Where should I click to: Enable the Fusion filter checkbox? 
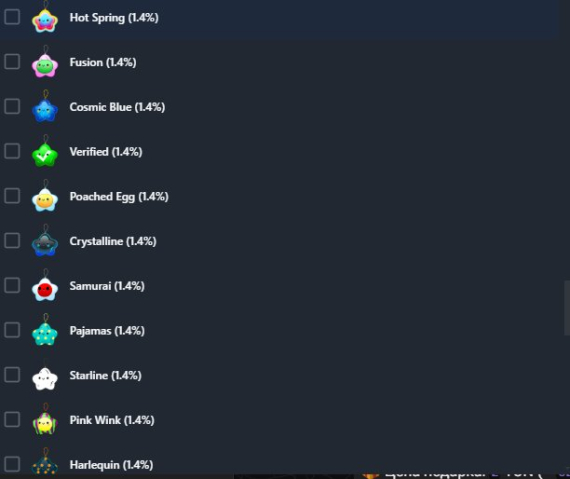point(12,61)
